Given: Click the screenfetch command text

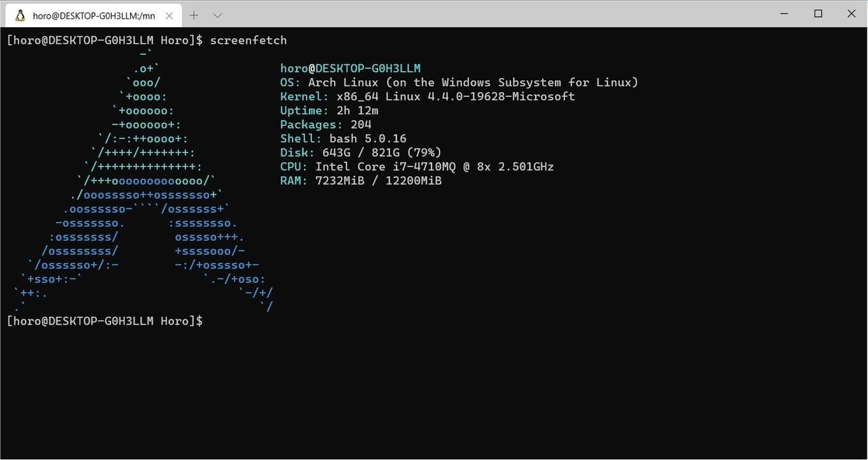Looking at the screenshot, I should (x=248, y=40).
